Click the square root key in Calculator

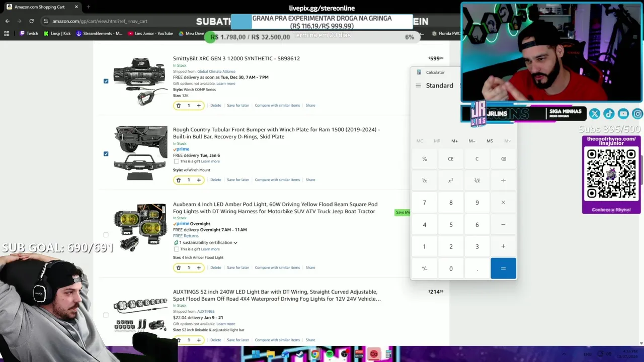click(477, 180)
